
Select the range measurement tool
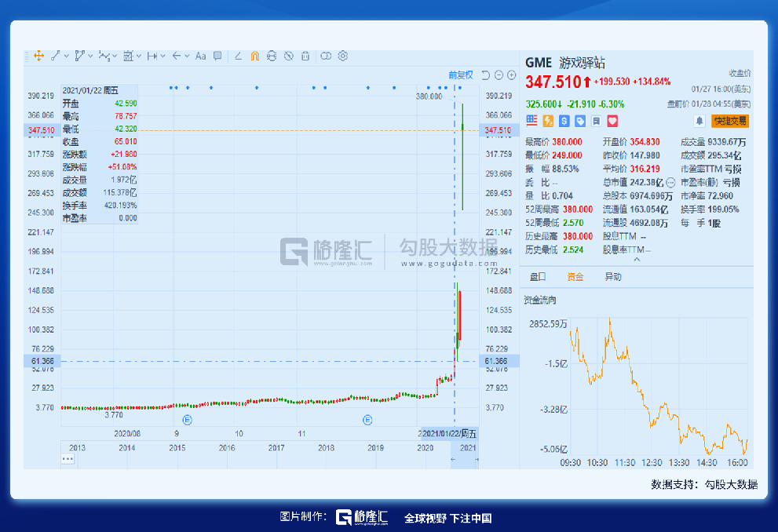click(152, 56)
